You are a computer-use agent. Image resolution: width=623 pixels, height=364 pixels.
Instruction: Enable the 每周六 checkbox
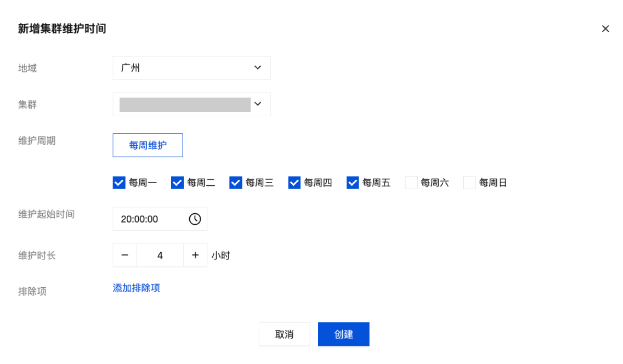(x=411, y=183)
